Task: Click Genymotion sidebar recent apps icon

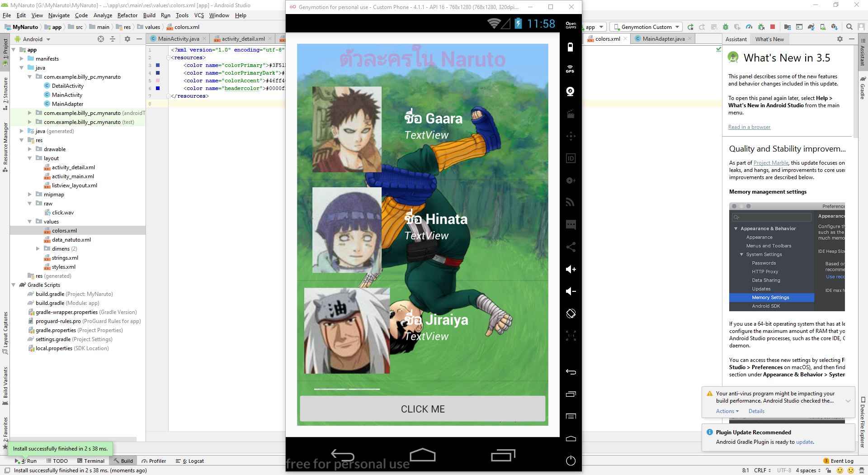Action: [571, 394]
